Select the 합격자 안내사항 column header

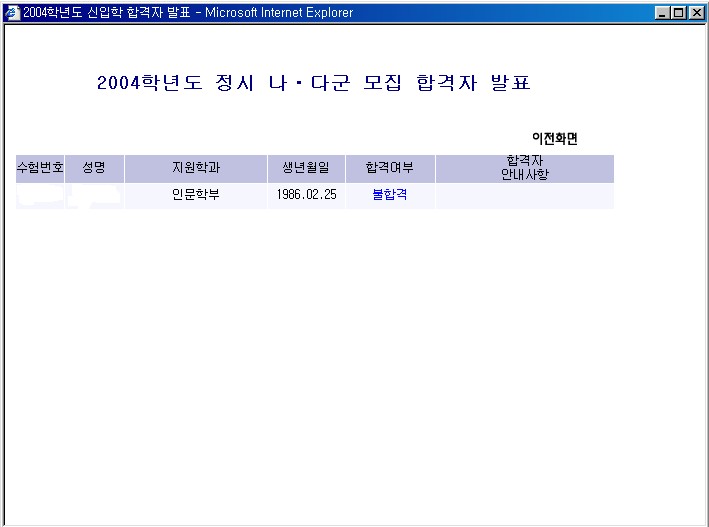(x=525, y=168)
